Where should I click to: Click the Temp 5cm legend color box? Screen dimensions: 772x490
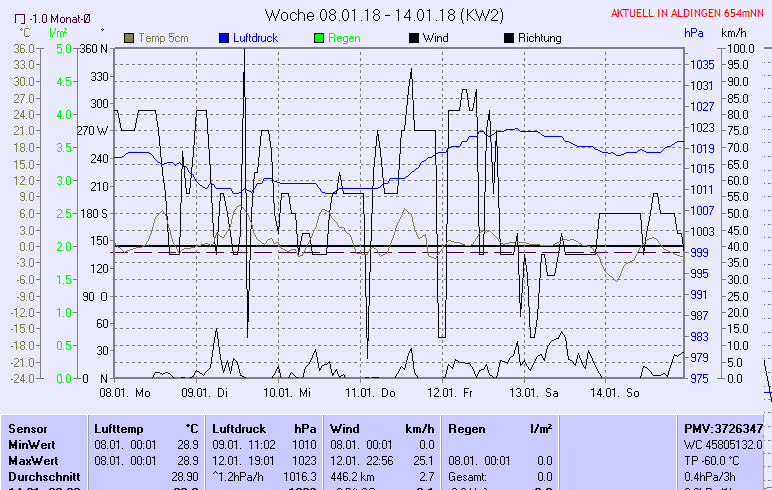point(129,38)
